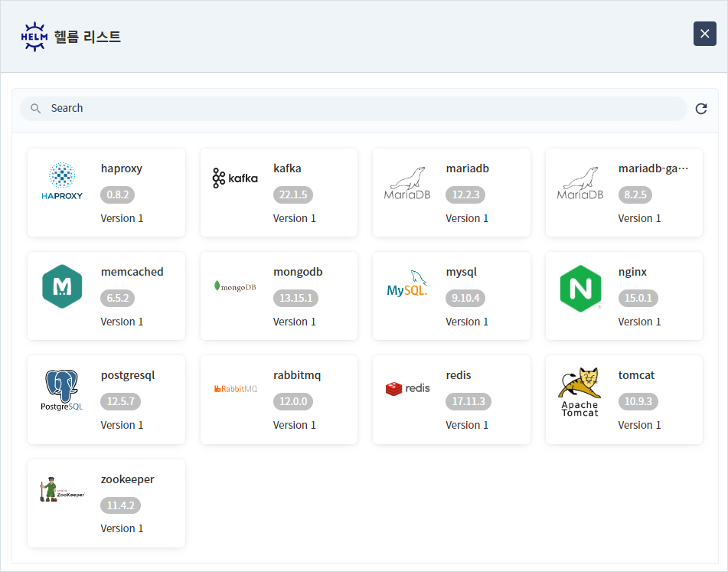Image resolution: width=728 pixels, height=572 pixels.
Task: Click 'Version 1' under kafka
Action: pyautogui.click(x=295, y=219)
